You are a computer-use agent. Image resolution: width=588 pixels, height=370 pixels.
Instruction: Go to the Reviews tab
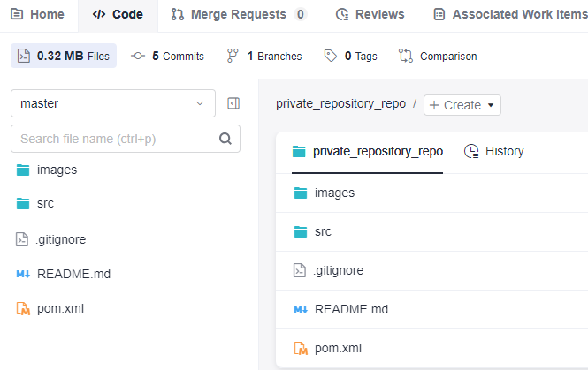click(x=370, y=14)
